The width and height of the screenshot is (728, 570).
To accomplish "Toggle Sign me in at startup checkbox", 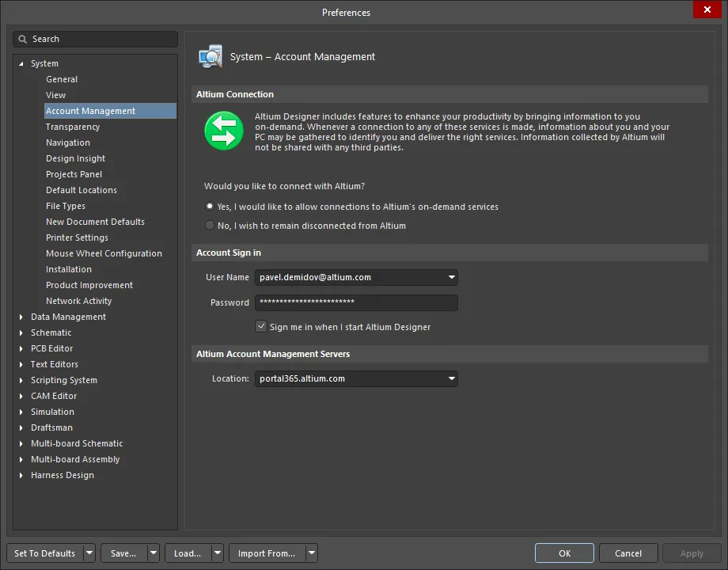I will tap(261, 327).
